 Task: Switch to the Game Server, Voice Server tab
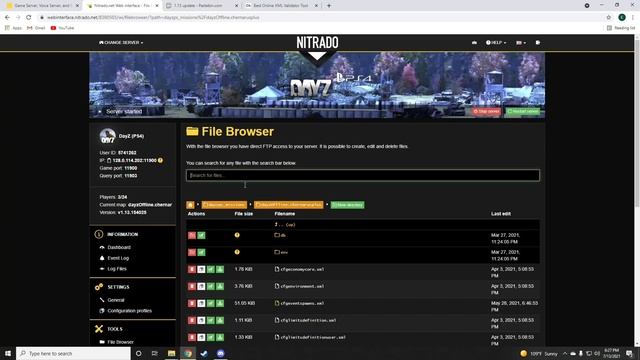coord(42,6)
